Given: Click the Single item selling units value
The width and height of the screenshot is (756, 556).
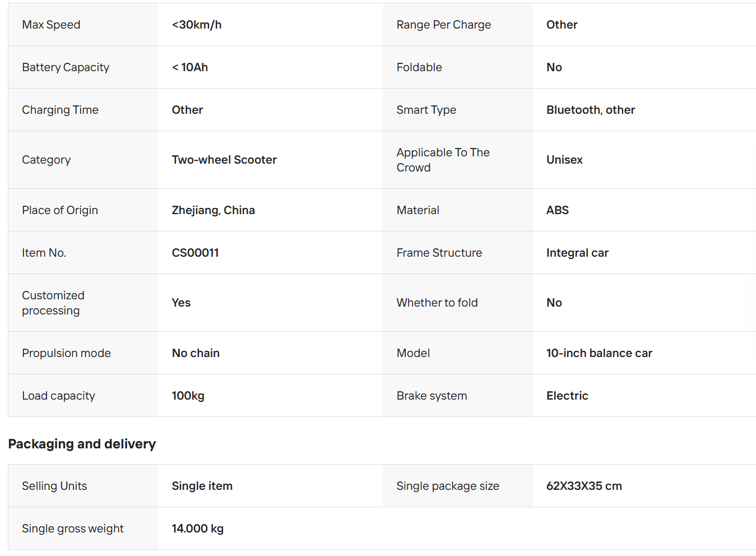Looking at the screenshot, I should (x=202, y=486).
